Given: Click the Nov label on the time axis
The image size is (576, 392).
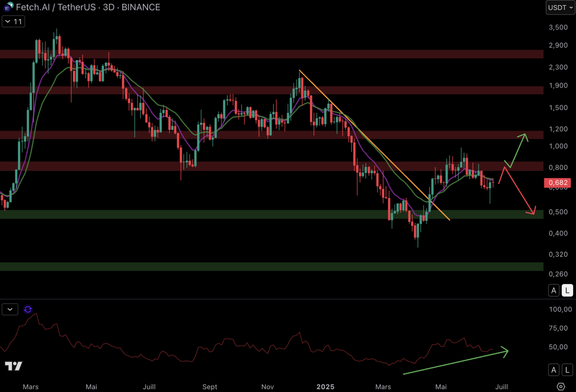Looking at the screenshot, I should (267, 387).
